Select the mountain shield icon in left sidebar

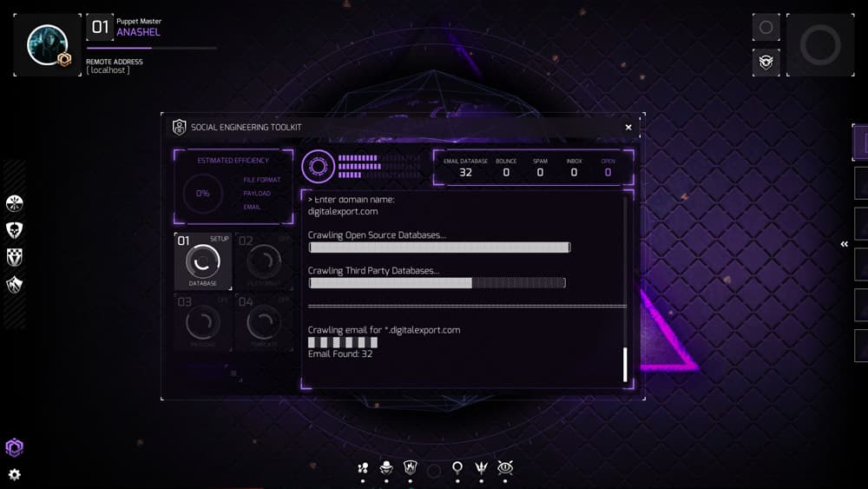[x=15, y=284]
